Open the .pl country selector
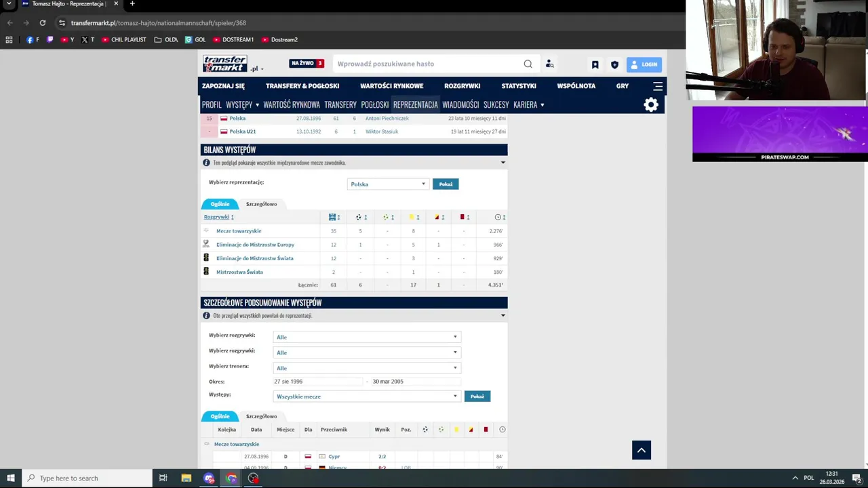This screenshot has width=868, height=488. click(256, 68)
